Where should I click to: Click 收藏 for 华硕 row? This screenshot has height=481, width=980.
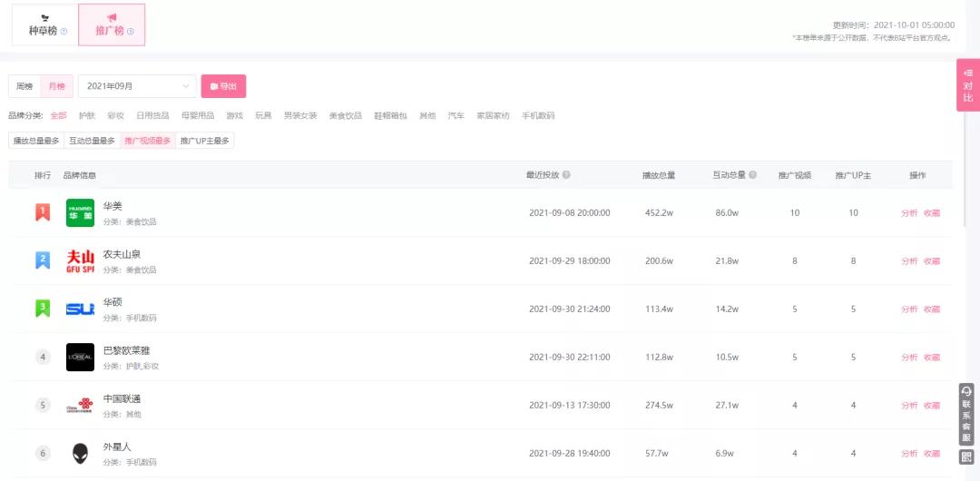(x=932, y=309)
